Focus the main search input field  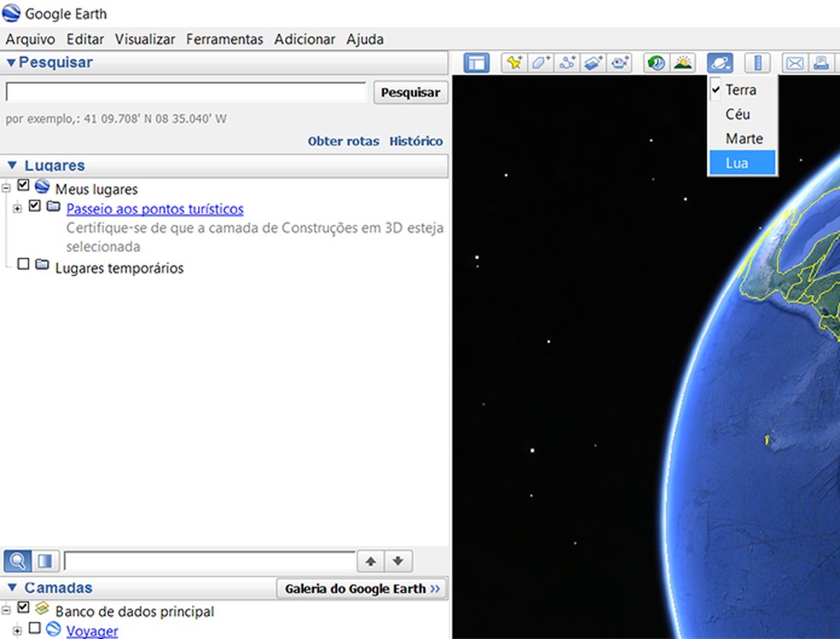[186, 91]
